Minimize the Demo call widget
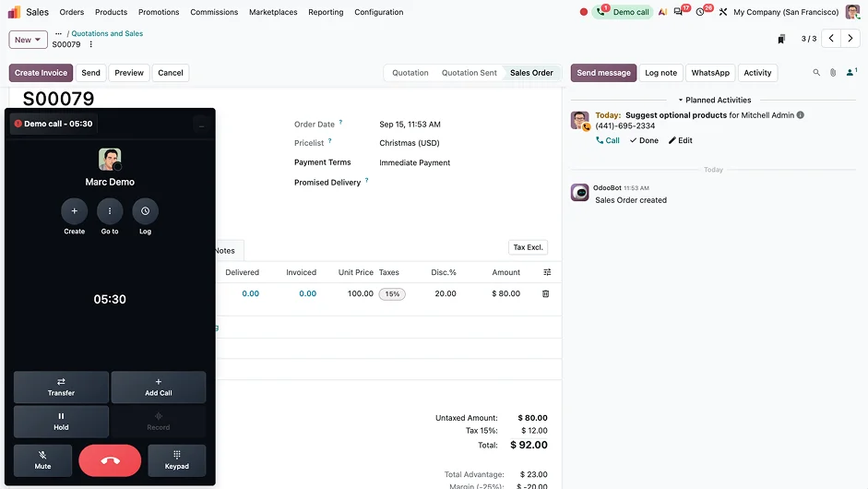This screenshot has width=868, height=489. [x=201, y=125]
